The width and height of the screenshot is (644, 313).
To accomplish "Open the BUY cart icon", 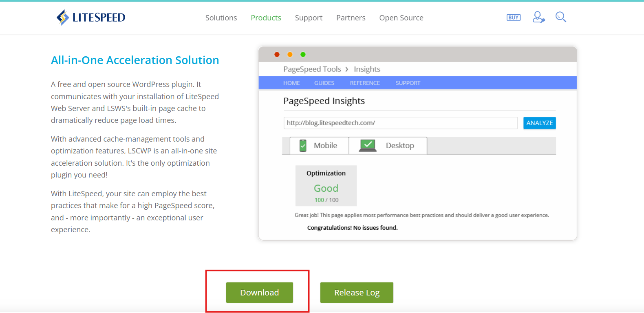I will coord(514,18).
